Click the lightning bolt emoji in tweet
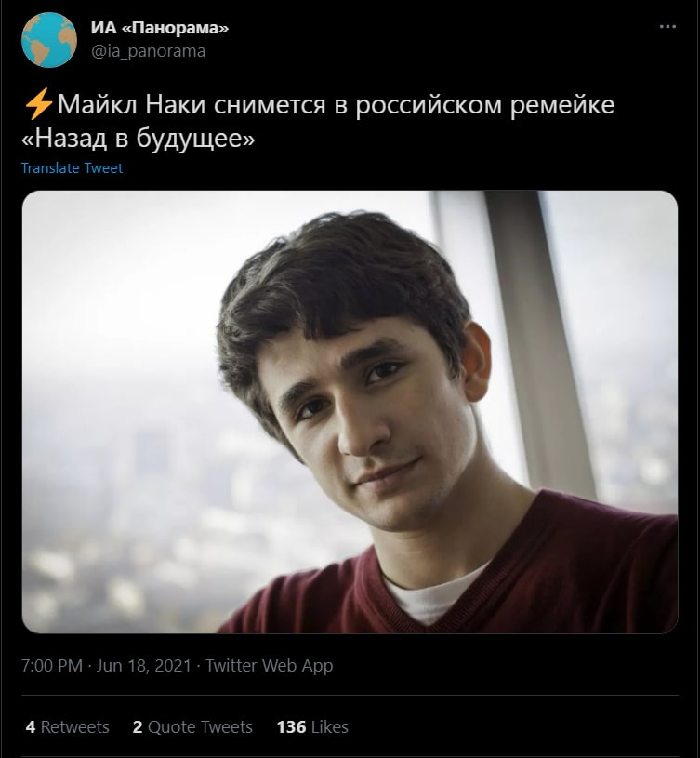This screenshot has width=700, height=758. pyautogui.click(x=39, y=104)
